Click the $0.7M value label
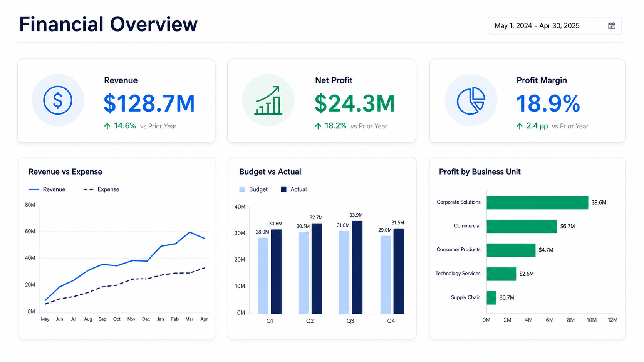This screenshot has height=362, width=644. [x=507, y=298]
